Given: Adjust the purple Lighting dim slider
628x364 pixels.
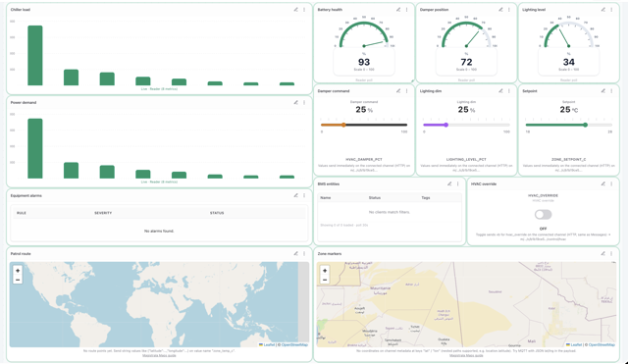Looking at the screenshot, I should tap(445, 125).
